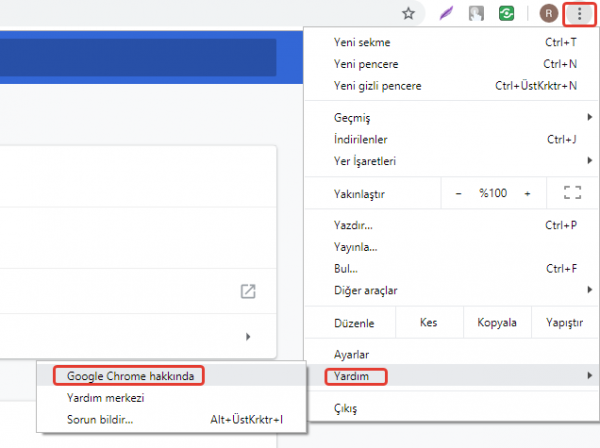Choose Yeni gizli pencere option
The image size is (600, 448).
click(x=451, y=86)
